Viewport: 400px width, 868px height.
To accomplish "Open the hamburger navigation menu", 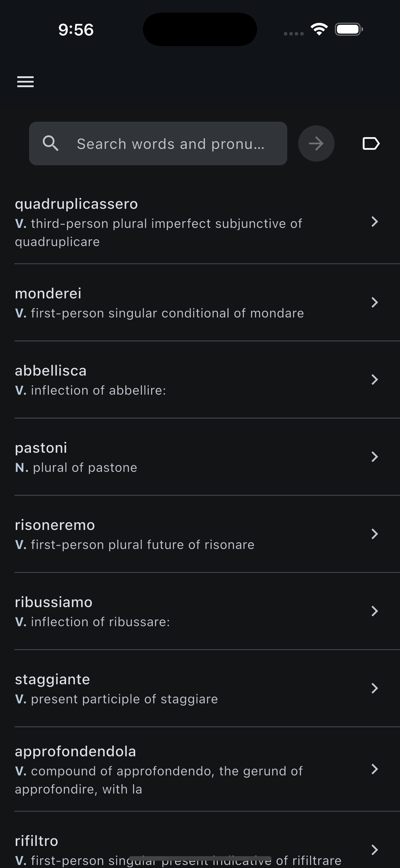I will pos(25,81).
